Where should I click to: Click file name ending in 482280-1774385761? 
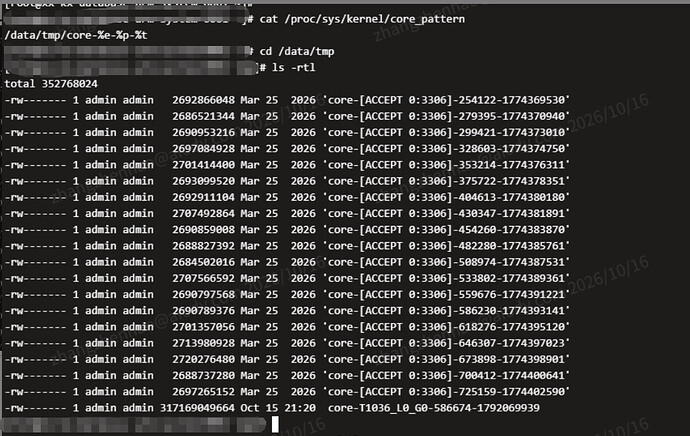(447, 246)
